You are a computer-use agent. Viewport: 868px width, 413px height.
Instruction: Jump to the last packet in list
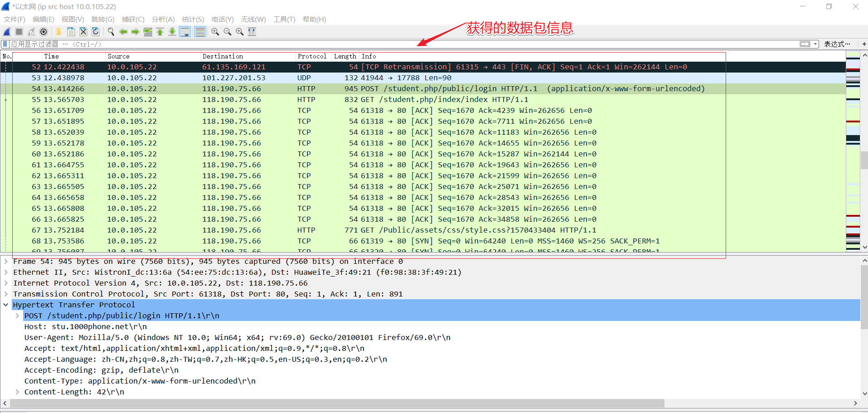pyautogui.click(x=172, y=32)
